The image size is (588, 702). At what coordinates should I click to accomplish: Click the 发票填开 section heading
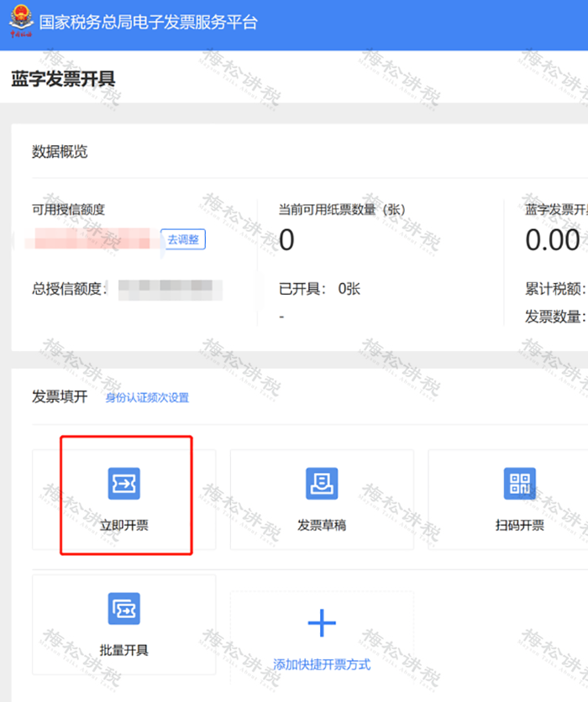tap(60, 396)
